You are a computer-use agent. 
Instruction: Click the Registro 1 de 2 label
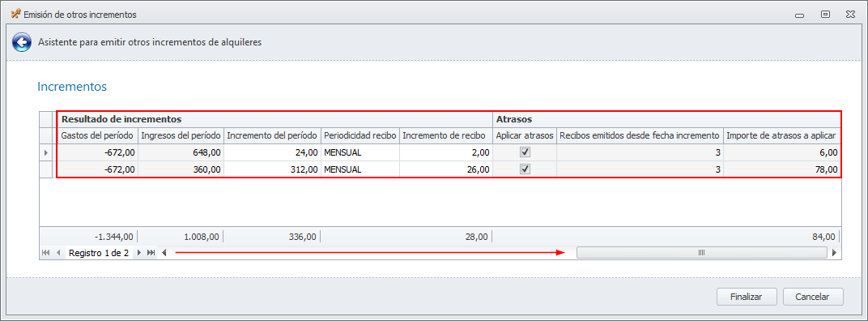coord(99,253)
